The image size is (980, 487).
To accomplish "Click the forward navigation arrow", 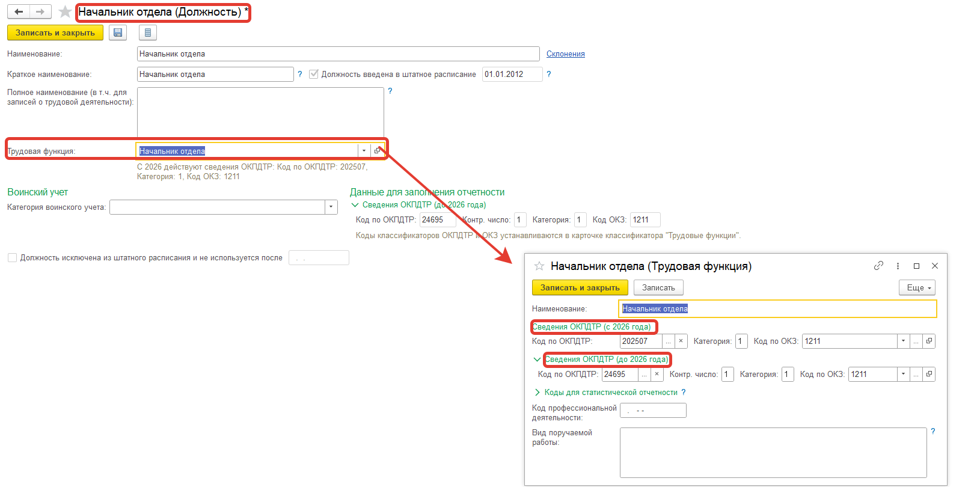I will pyautogui.click(x=40, y=12).
